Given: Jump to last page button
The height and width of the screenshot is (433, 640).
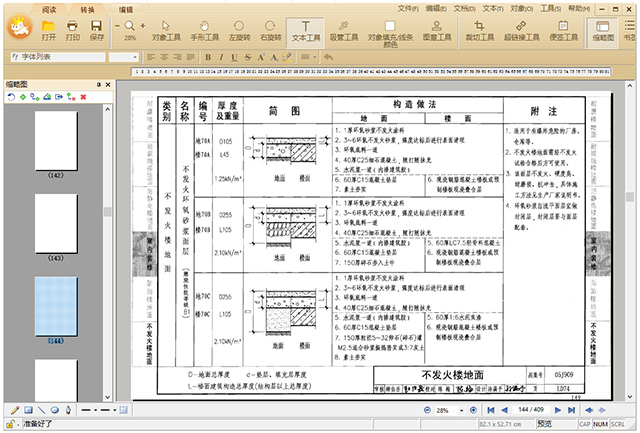Looking at the screenshot, I should tap(571, 410).
